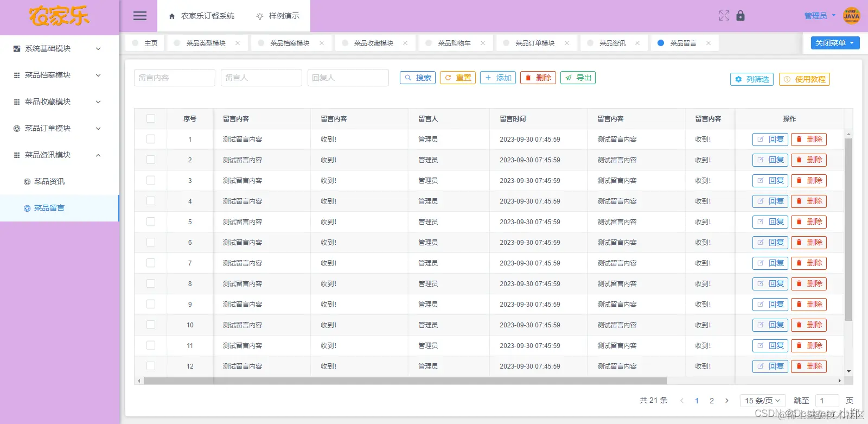Check the checkbox for row 1
Image resolution: width=868 pixels, height=424 pixels.
click(151, 139)
